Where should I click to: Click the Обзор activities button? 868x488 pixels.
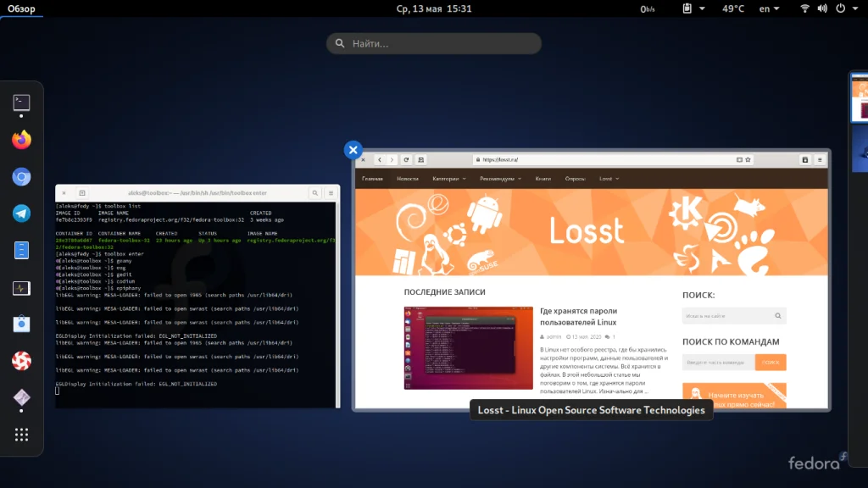tap(21, 8)
